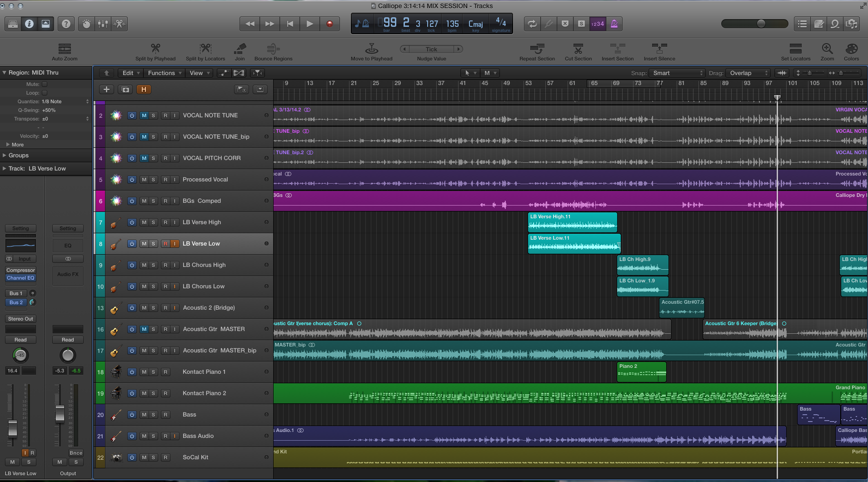Click the Bounce Regions icon
Viewport: 868px width, 482px height.
[x=273, y=48]
